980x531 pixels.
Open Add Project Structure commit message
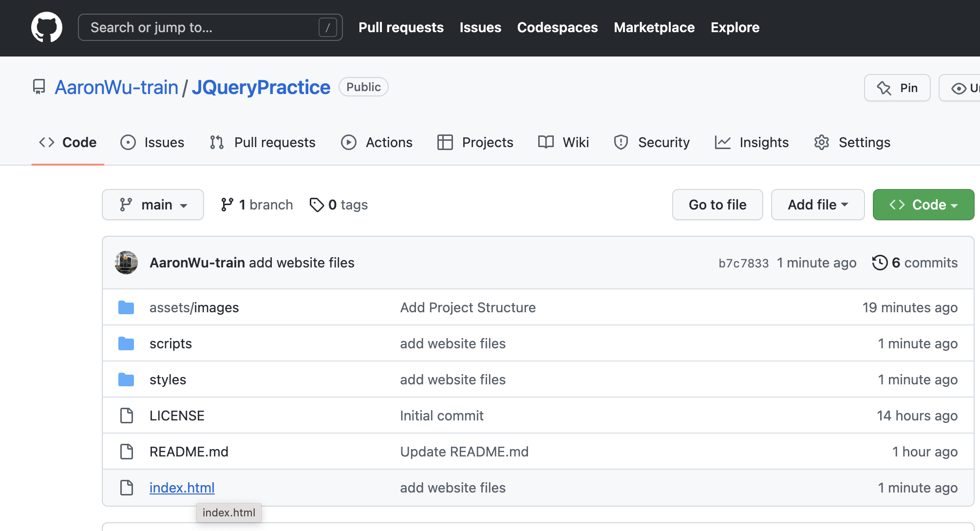468,307
